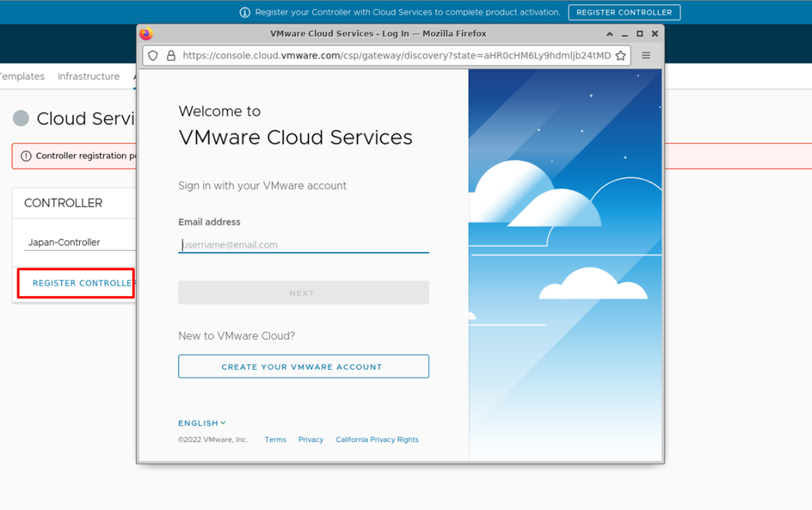Click CREATE YOUR VMWARE ACCOUNT button

pyautogui.click(x=303, y=367)
